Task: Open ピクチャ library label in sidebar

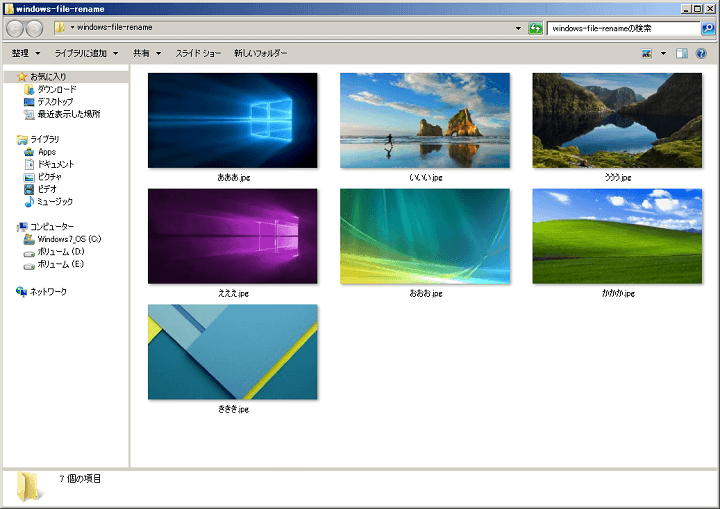Action: pyautogui.click(x=50, y=177)
